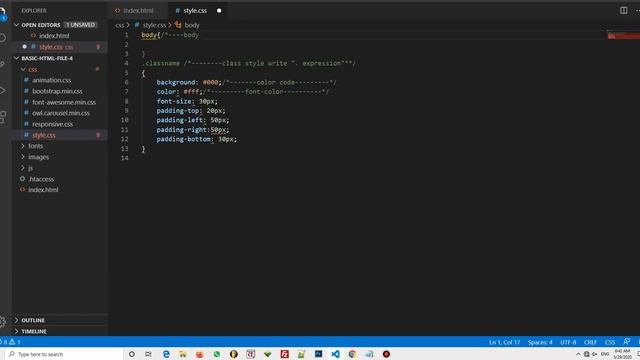
Task: Open the Manage gear icon
Action: [2, 322]
